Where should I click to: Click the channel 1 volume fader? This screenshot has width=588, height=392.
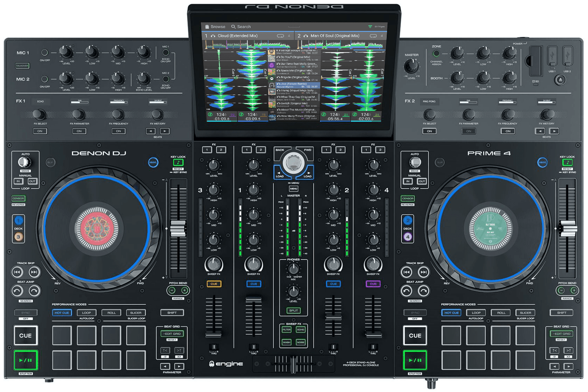pos(254,299)
